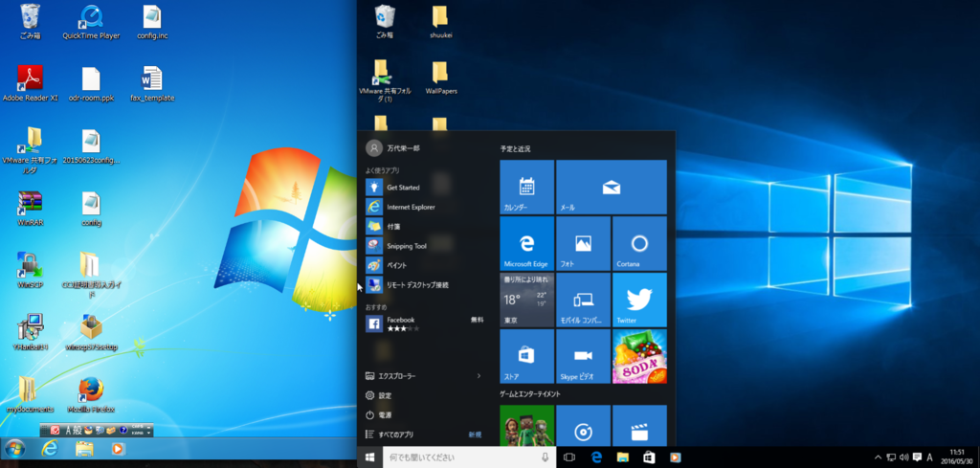Open the Groove music disc tile

pyautogui.click(x=583, y=426)
